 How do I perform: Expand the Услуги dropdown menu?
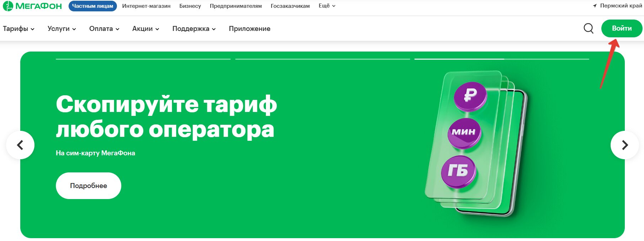coord(61,29)
